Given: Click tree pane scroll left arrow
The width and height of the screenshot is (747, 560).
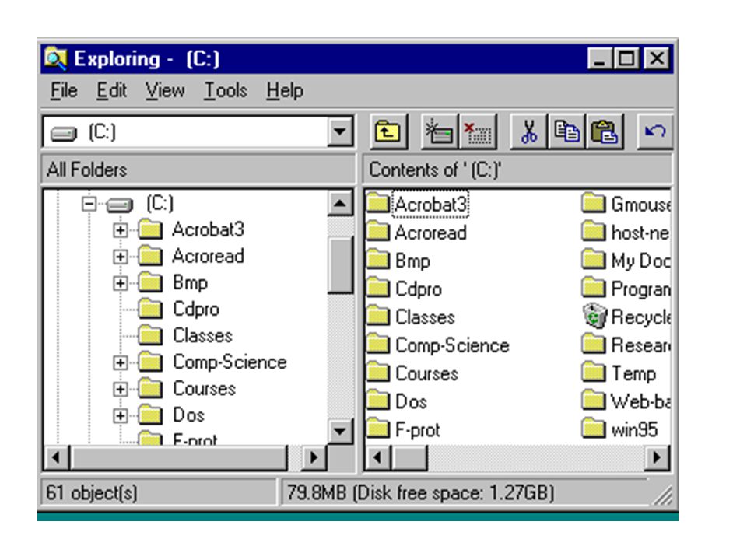Looking at the screenshot, I should tap(57, 457).
